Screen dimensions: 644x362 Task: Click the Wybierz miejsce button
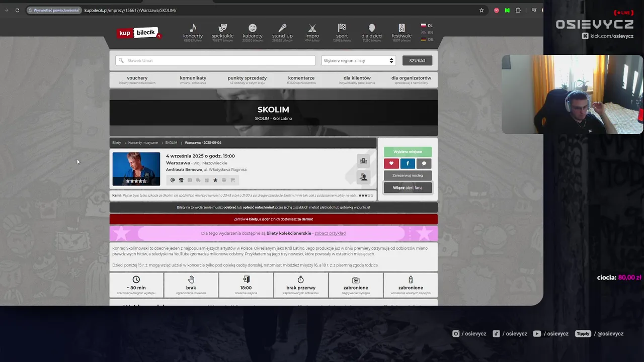[x=408, y=151]
